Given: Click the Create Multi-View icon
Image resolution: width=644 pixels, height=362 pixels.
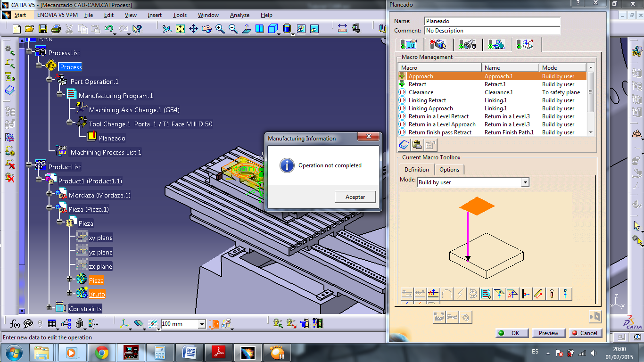Looking at the screenshot, I should [260, 29].
